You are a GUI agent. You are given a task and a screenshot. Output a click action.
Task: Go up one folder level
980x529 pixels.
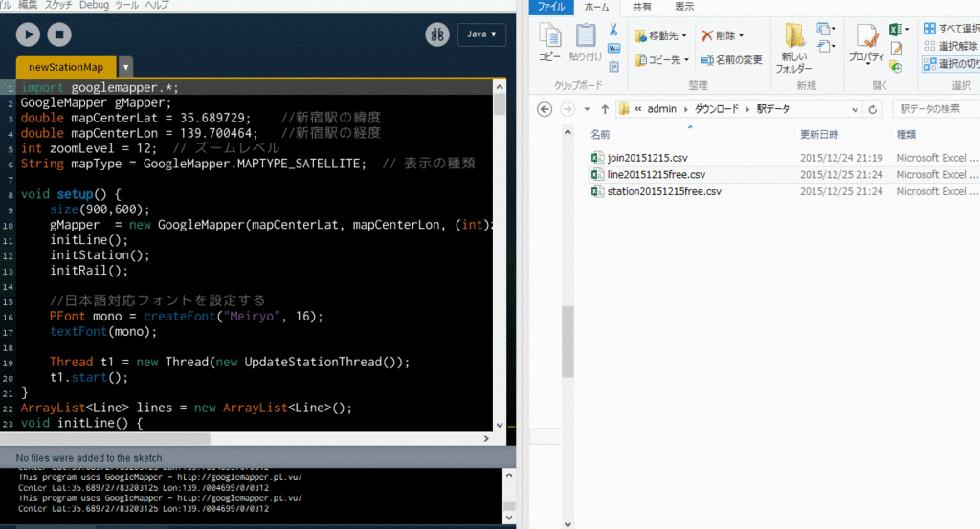pyautogui.click(x=605, y=109)
